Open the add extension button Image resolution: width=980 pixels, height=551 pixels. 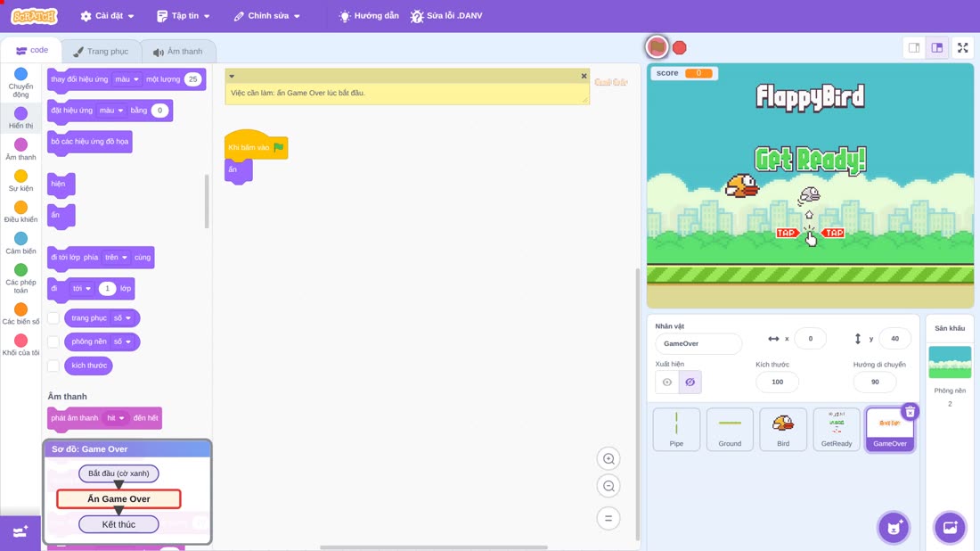point(20,532)
